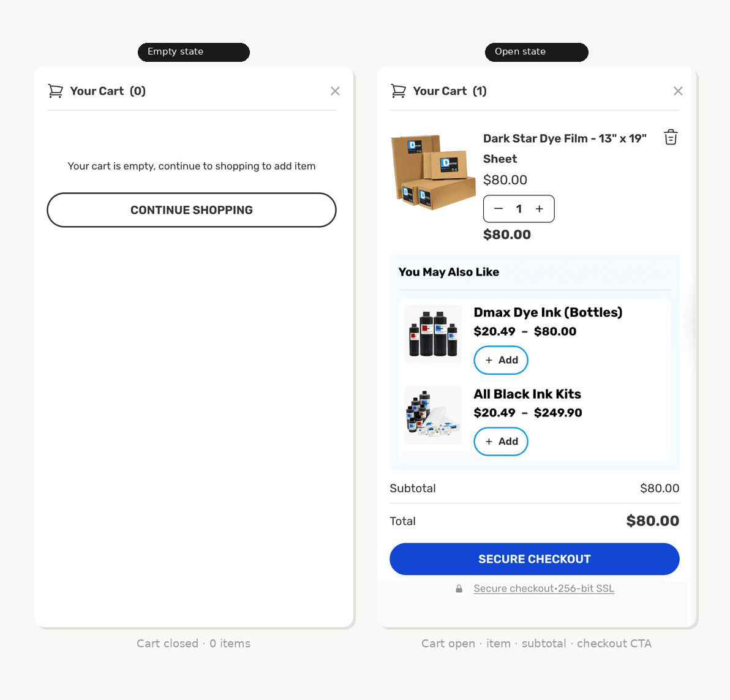Decrease the Dark Star Dye Film quantity
730x700 pixels.
tap(498, 209)
